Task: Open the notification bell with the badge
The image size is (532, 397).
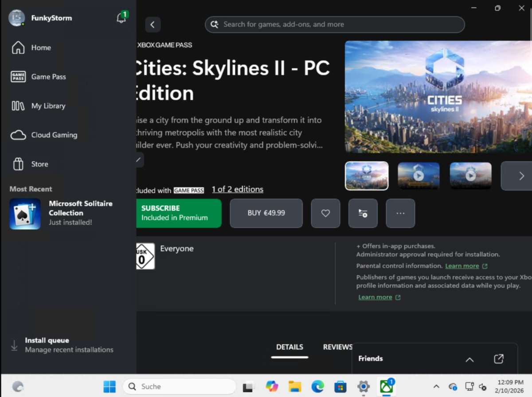Action: (121, 17)
